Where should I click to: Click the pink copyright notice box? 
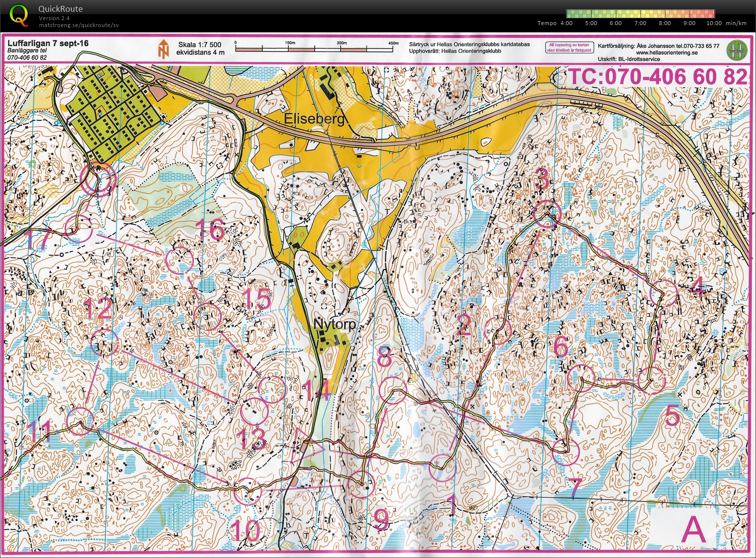tap(569, 47)
